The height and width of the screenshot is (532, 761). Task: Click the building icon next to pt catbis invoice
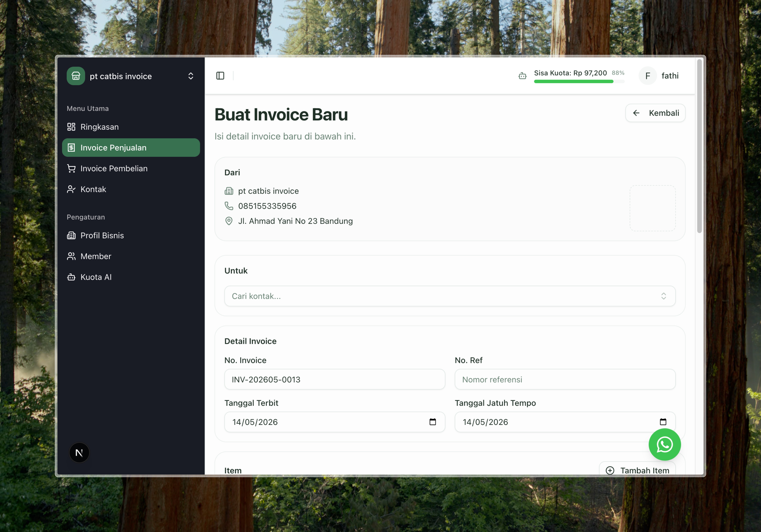tap(229, 191)
